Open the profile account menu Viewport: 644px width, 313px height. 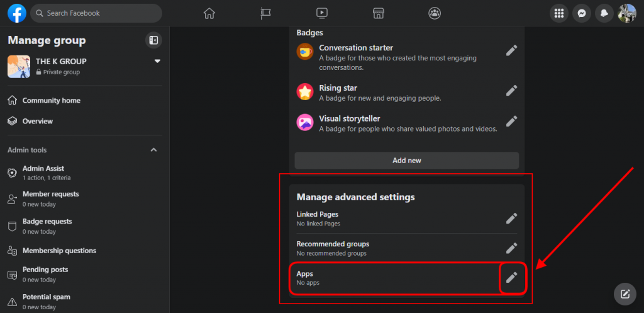pos(627,13)
